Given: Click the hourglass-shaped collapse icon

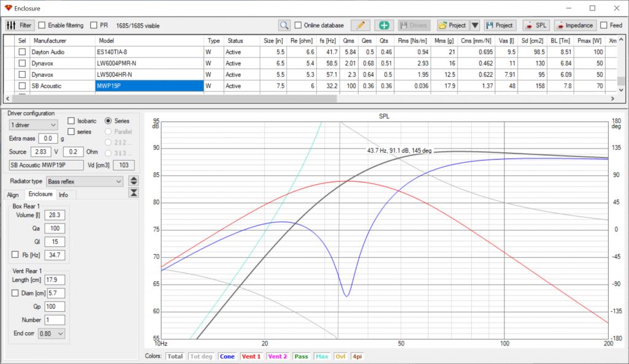Looking at the screenshot, I should coord(134,193).
